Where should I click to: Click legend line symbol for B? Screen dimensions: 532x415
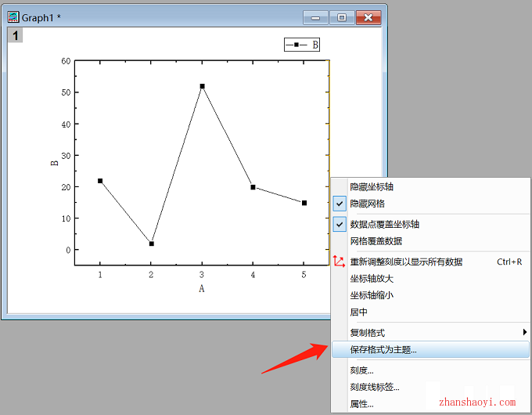[x=297, y=45]
